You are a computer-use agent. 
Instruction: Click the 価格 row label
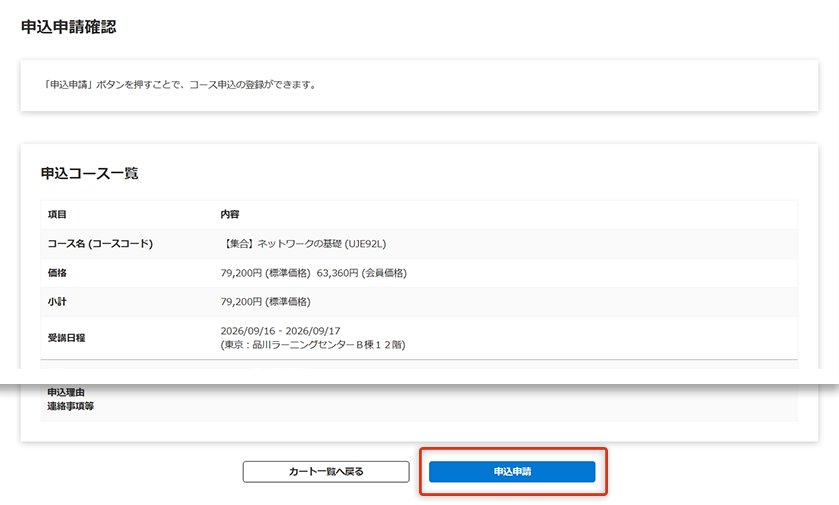point(57,273)
